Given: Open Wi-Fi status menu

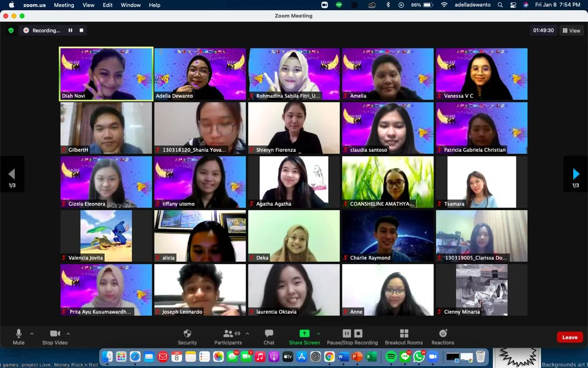Looking at the screenshot, I should [x=444, y=5].
